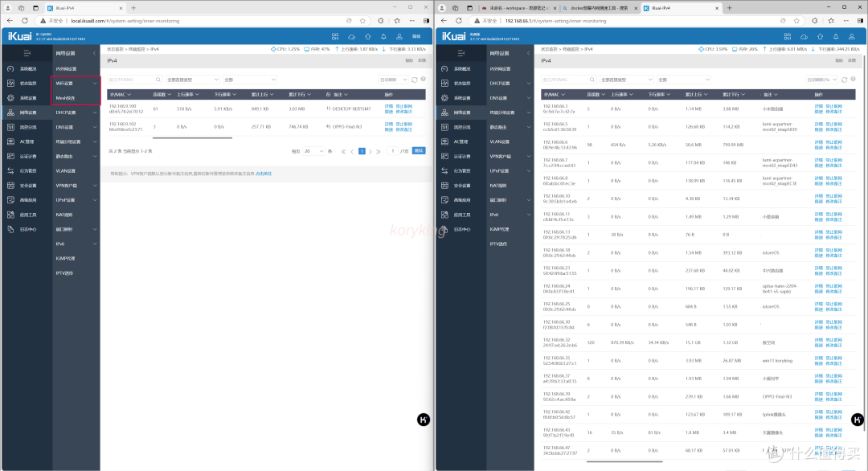Click 禁止联网 for the DESKTOP-8ERTSM7 row
868x471 pixels.
(403, 105)
